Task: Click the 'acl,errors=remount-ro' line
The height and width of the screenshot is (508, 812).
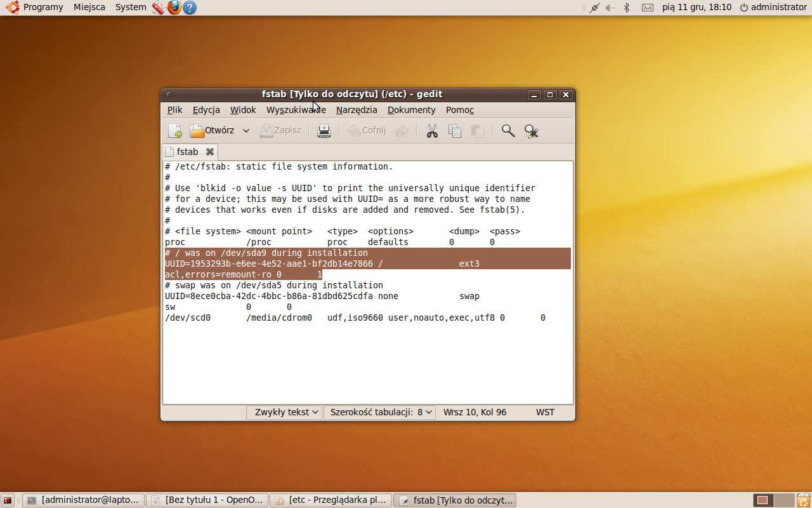Action: [x=244, y=275]
